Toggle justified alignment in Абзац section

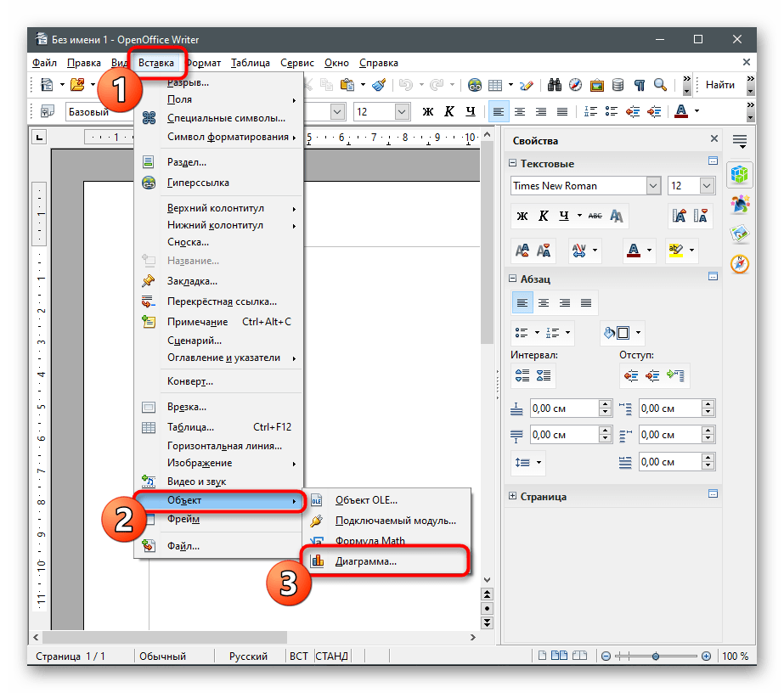click(x=585, y=303)
